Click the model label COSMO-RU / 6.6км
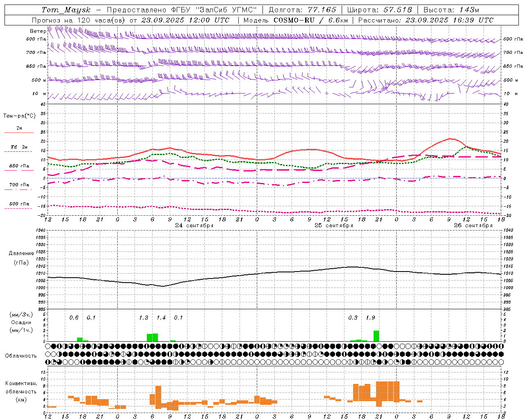The height and width of the screenshot is (420, 525). pos(310,20)
